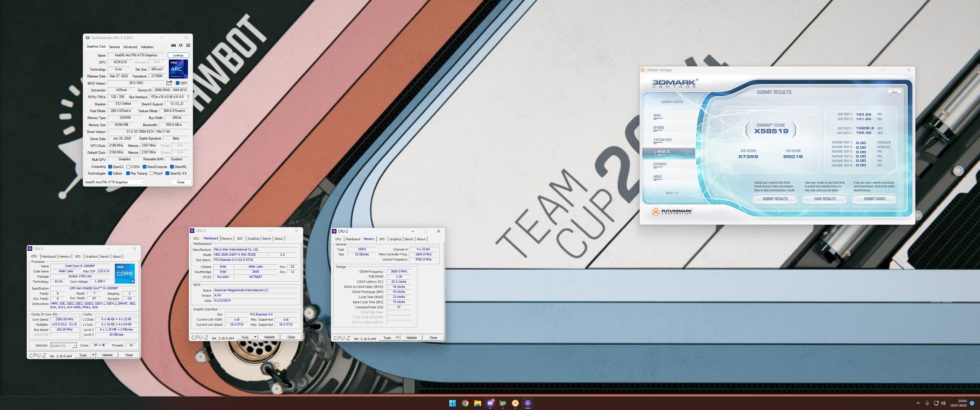Open the Validation tab in GPU-Z
The image size is (980, 410).
point(147,47)
